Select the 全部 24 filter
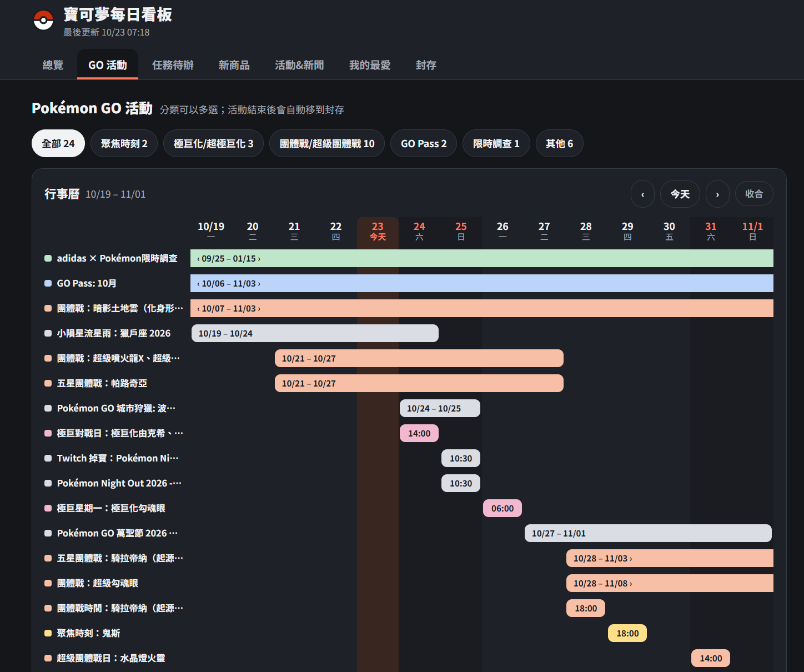 click(58, 144)
